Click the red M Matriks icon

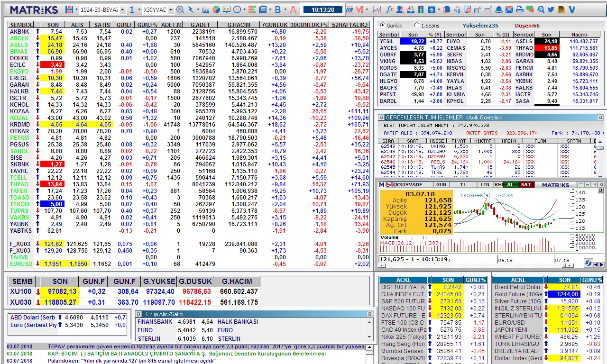point(359,9)
